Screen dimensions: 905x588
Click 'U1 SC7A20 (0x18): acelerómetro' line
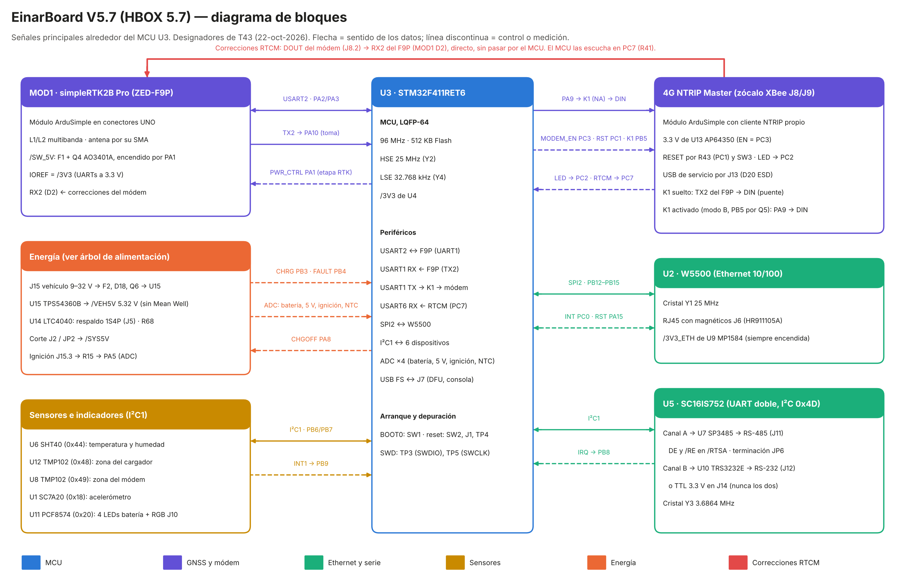[x=80, y=497]
